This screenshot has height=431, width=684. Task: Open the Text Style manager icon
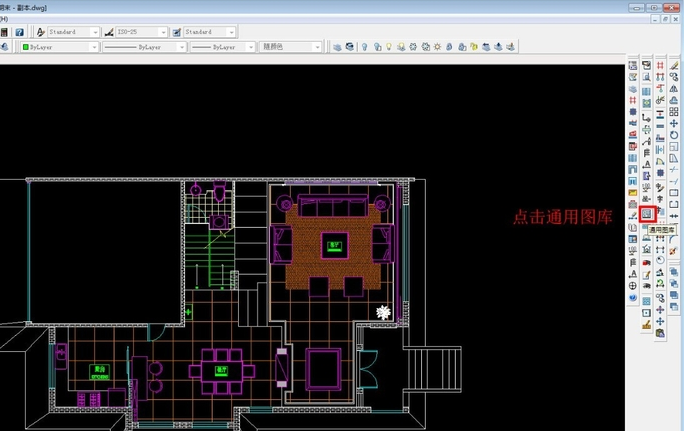coord(41,32)
